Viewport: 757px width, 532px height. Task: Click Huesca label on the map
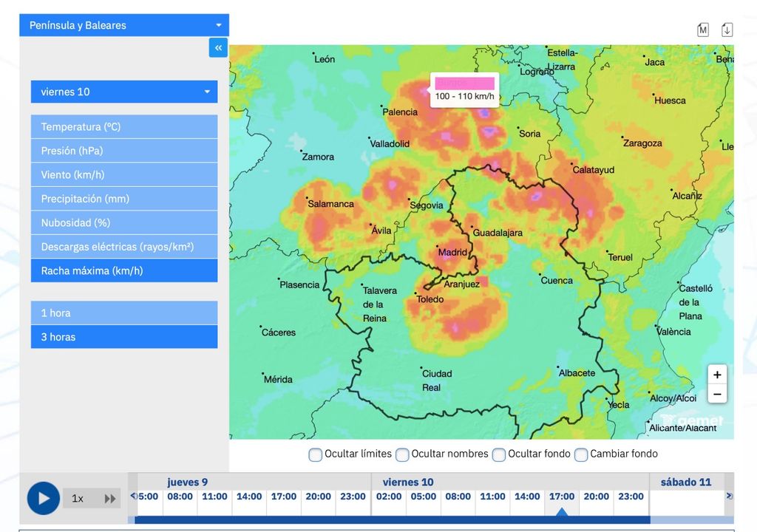(x=670, y=100)
